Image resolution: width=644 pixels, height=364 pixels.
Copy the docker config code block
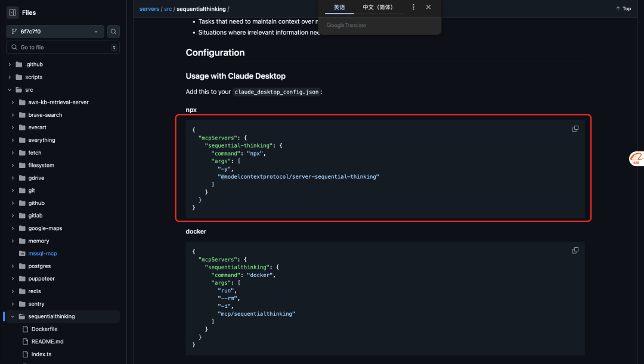pos(575,250)
